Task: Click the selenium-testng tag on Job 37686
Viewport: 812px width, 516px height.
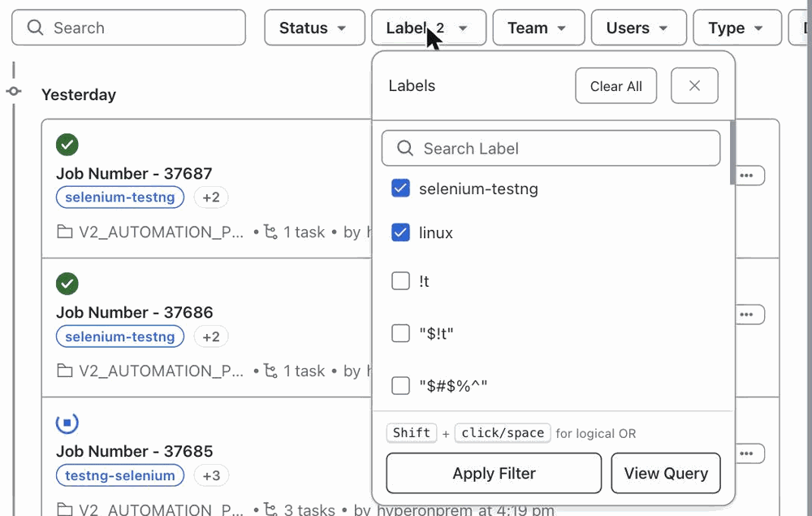Action: tap(120, 336)
